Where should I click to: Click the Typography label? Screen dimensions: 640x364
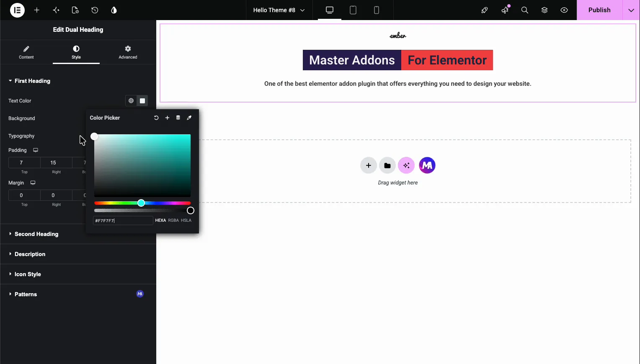coord(21,136)
